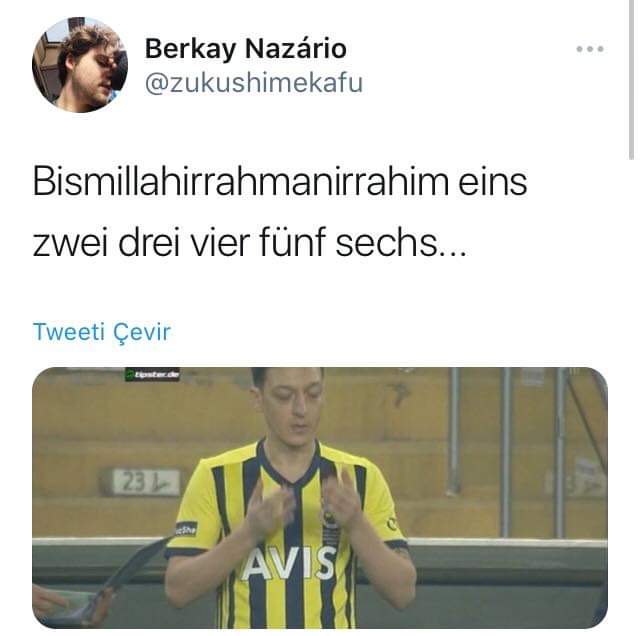
Task: Open the three-dot more options menu
Action: 590,49
